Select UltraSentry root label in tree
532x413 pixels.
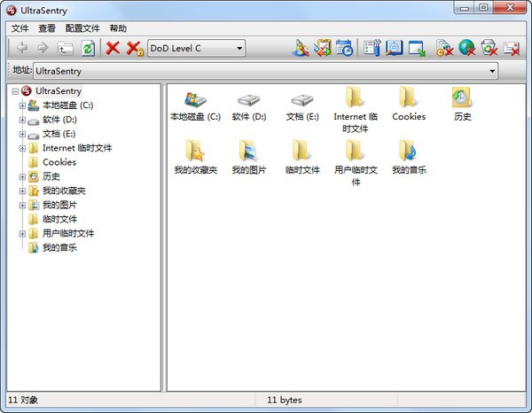(59, 91)
